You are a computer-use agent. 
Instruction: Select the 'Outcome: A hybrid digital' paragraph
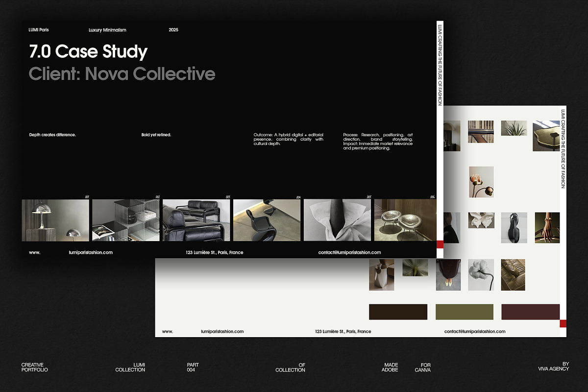[289, 139]
